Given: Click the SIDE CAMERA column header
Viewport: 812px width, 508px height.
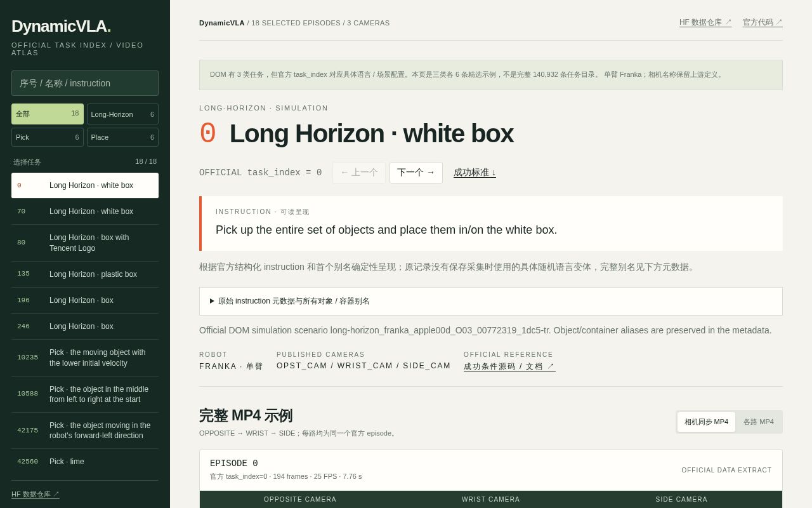Looking at the screenshot, I should 681,500.
